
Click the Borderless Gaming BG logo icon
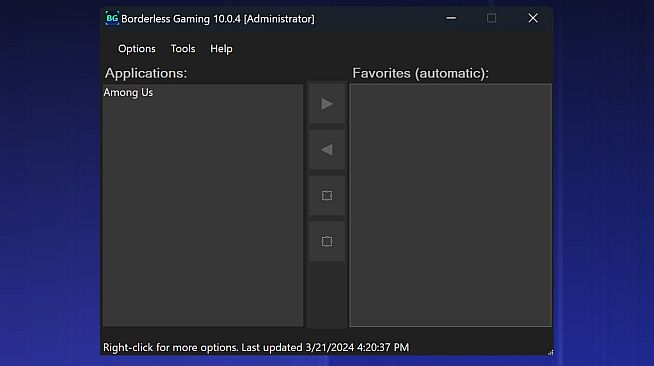(x=112, y=18)
